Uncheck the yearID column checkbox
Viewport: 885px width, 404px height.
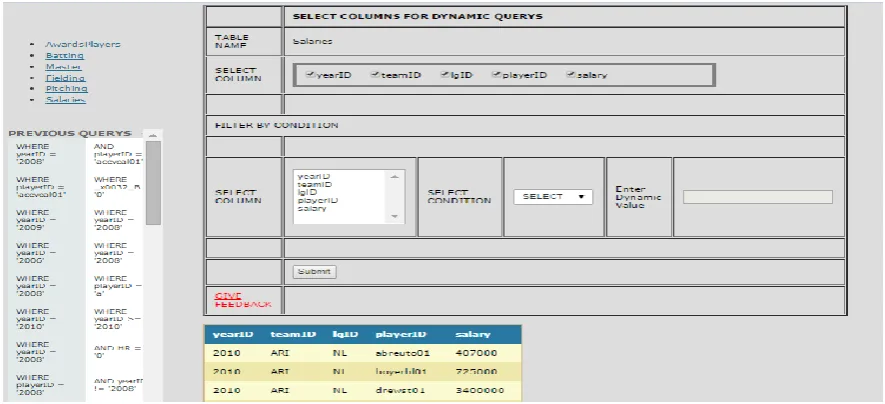[x=310, y=74]
